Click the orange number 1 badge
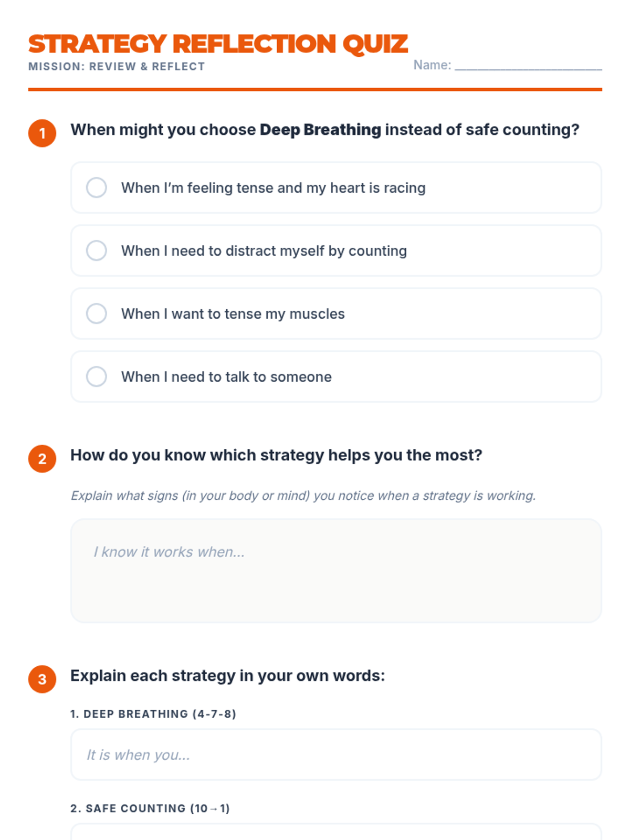Viewport: 630px width, 840px height. pyautogui.click(x=42, y=133)
